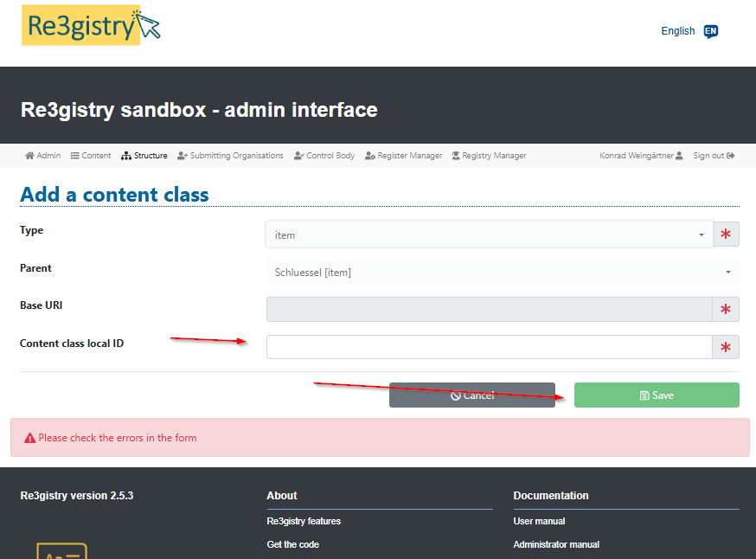The width and height of the screenshot is (756, 559).
Task: Focus the Content class local ID field
Action: pos(489,347)
